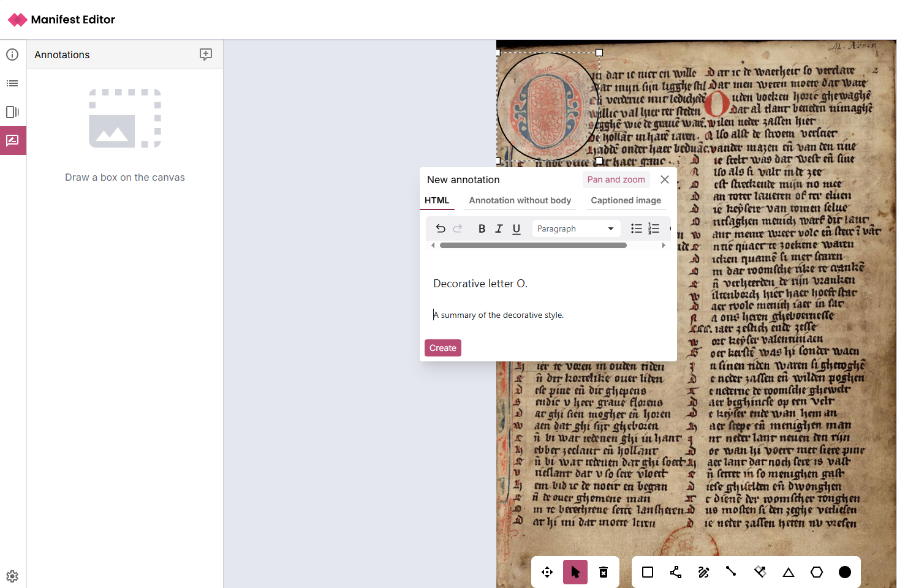Viewport: 897px width, 588px height.
Task: Select the Rectangle annotation tool
Action: pyautogui.click(x=647, y=572)
